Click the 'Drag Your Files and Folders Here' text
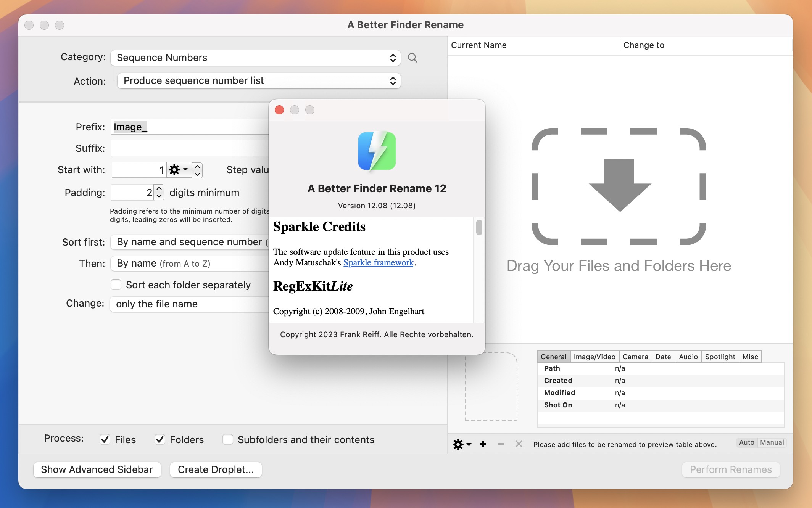This screenshot has width=812, height=508. 619,266
